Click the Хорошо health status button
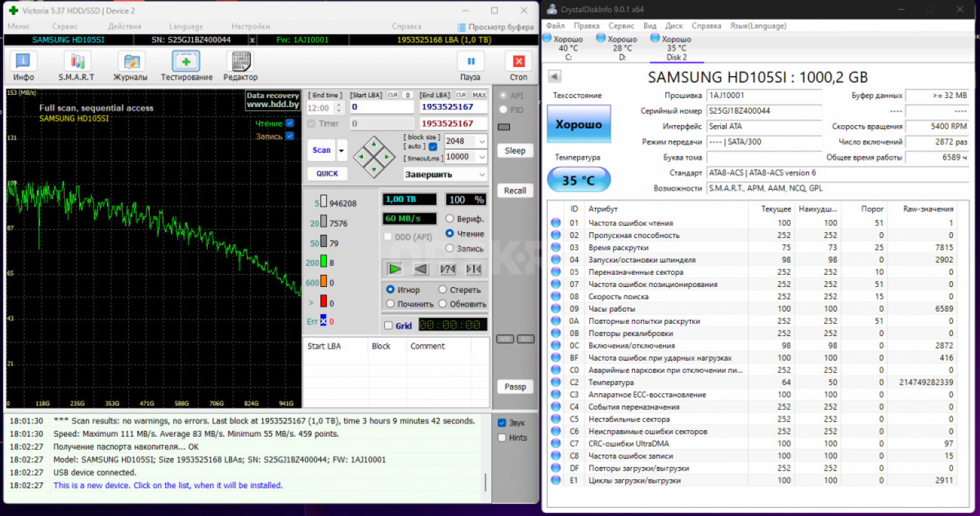The image size is (980, 516). 578,124
